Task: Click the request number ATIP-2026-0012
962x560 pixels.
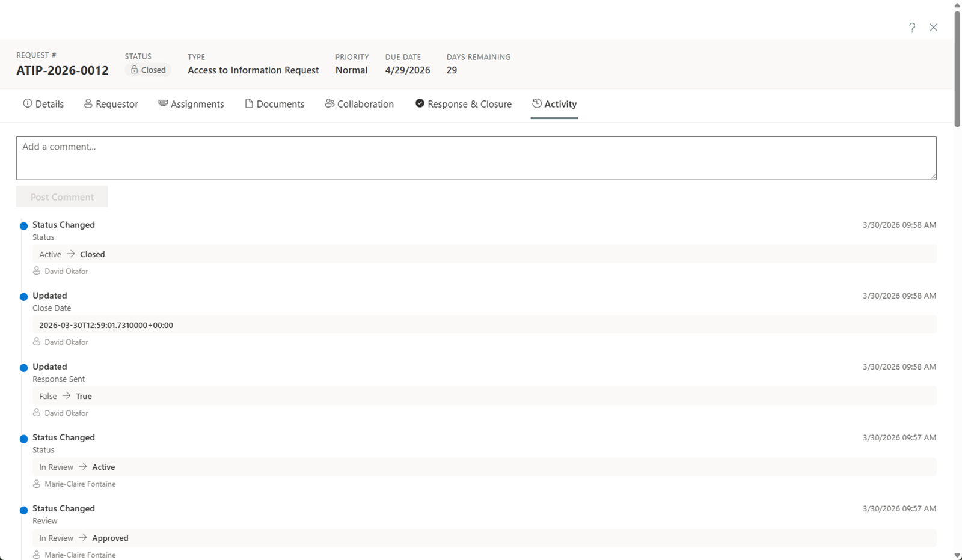Action: 63,70
